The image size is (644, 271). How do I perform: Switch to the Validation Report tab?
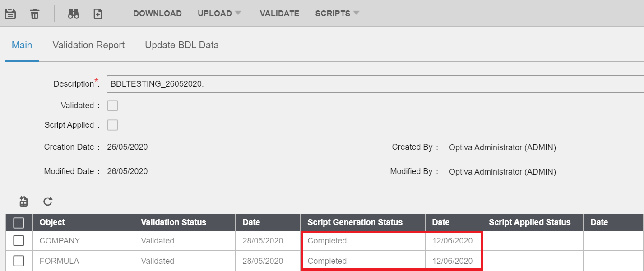coord(88,45)
